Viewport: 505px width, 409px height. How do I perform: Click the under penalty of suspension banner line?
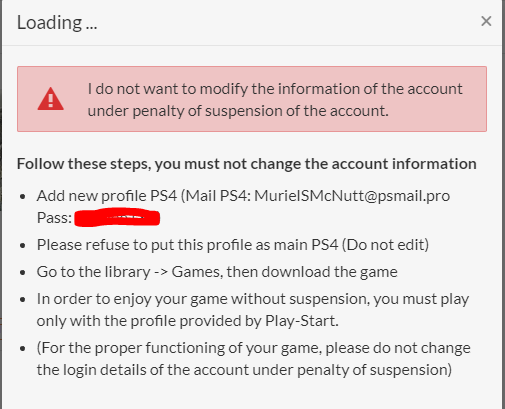(x=238, y=111)
